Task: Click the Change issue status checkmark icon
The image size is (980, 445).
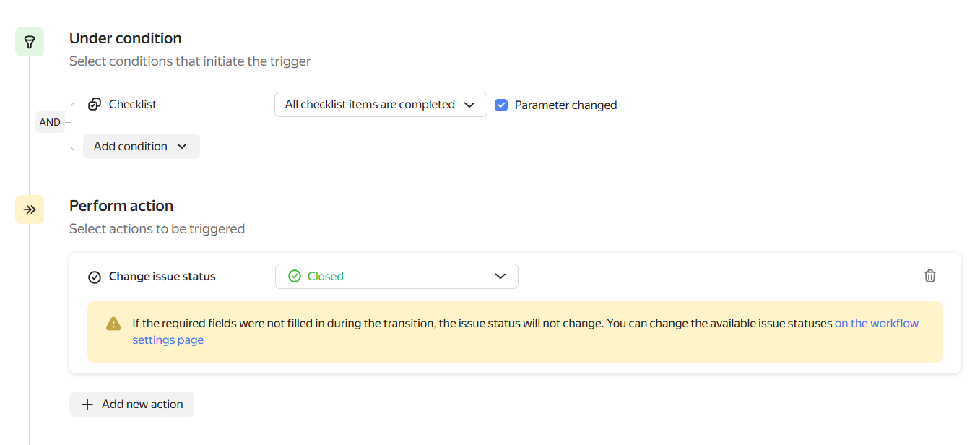Action: click(x=95, y=277)
